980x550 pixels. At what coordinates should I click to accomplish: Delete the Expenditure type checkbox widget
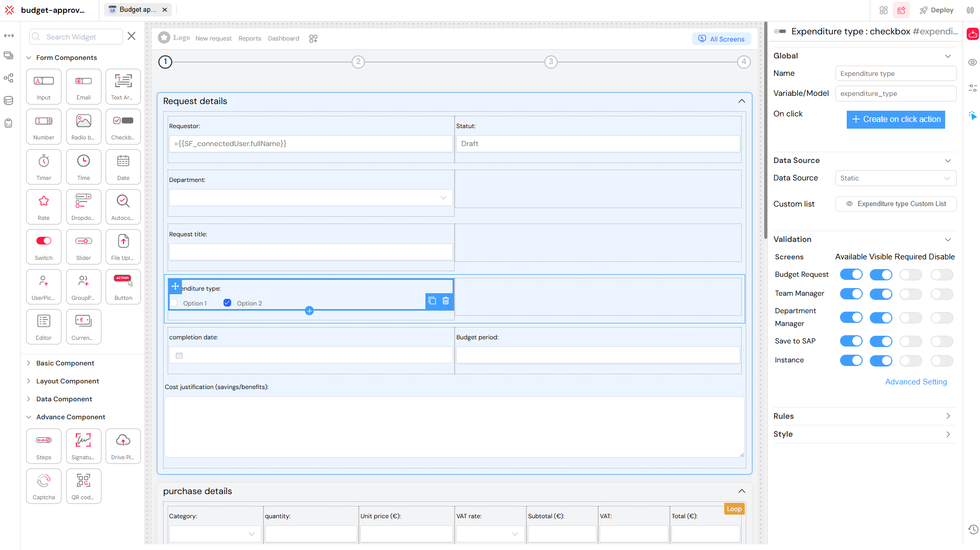445,301
